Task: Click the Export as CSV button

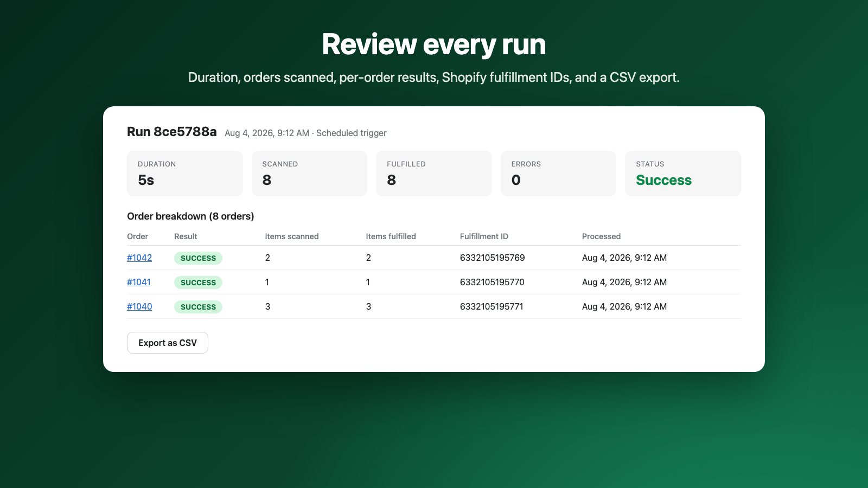Action: click(x=168, y=343)
